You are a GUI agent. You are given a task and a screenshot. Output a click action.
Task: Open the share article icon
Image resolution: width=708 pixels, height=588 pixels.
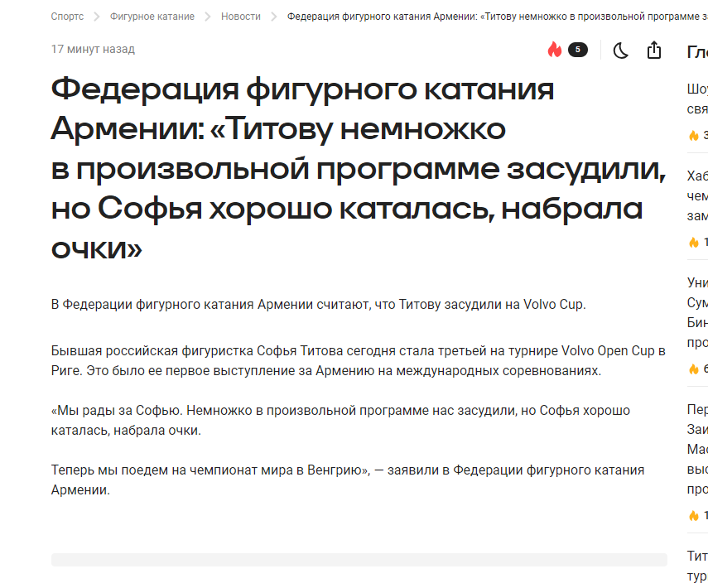[654, 51]
